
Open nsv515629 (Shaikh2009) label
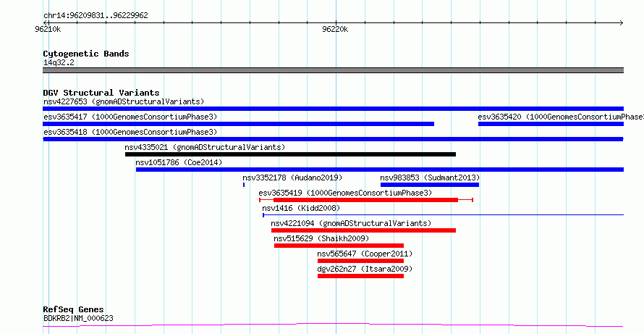[321, 238]
